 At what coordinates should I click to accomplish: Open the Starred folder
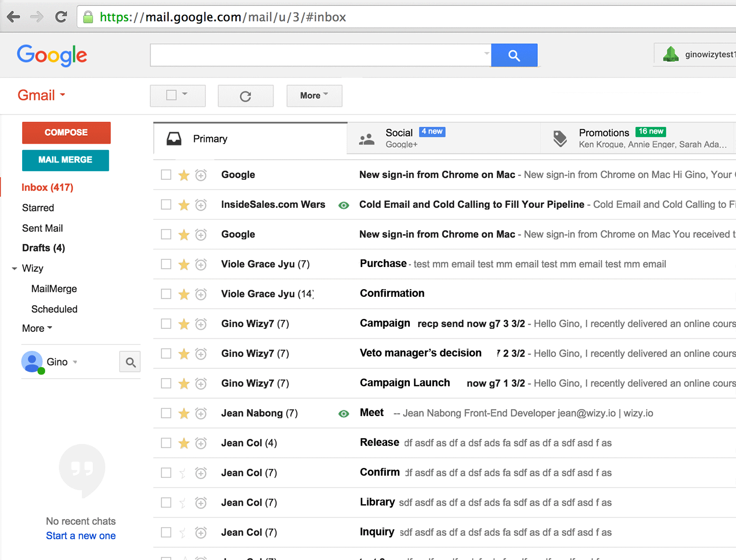click(38, 208)
